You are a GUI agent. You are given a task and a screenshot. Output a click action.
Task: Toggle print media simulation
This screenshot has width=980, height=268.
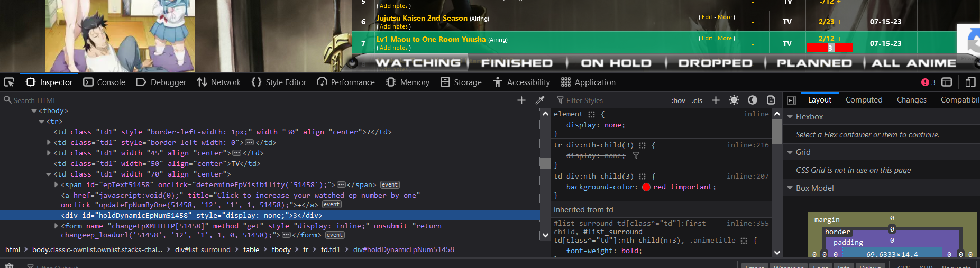[771, 100]
